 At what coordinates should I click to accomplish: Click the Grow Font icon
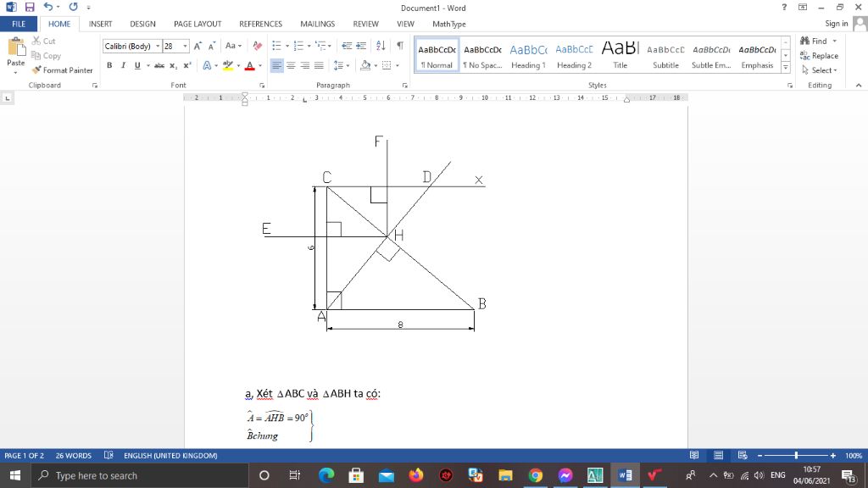click(x=198, y=46)
